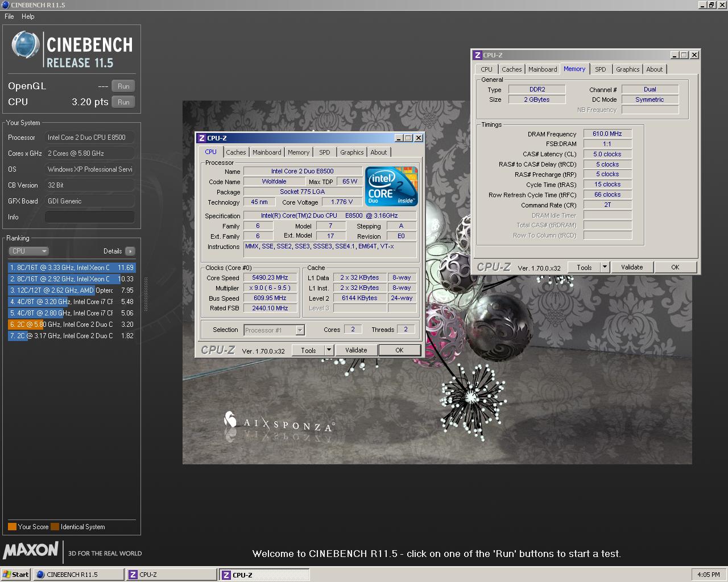
Task: Switch to CINEBENCH R11.5 taskbar item
Action: click(78, 575)
